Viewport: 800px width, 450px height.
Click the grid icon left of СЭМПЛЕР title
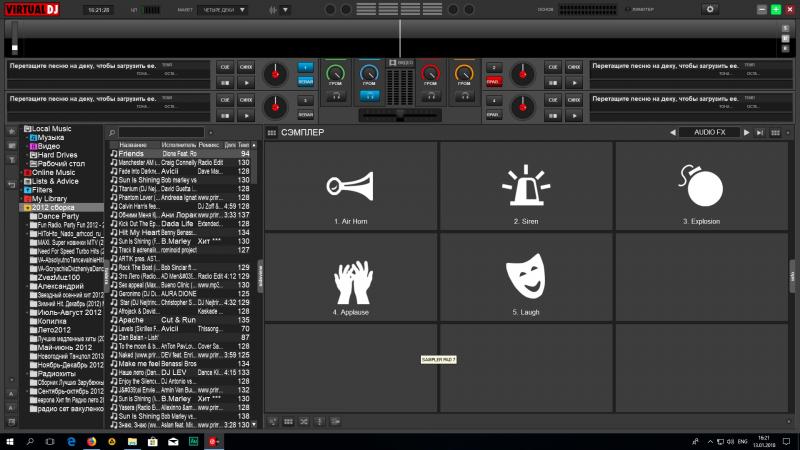271,133
